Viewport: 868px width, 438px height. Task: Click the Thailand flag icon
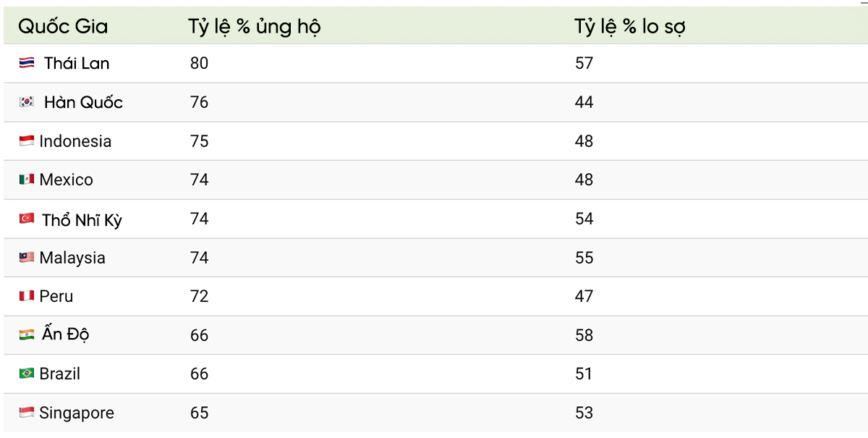27,64
